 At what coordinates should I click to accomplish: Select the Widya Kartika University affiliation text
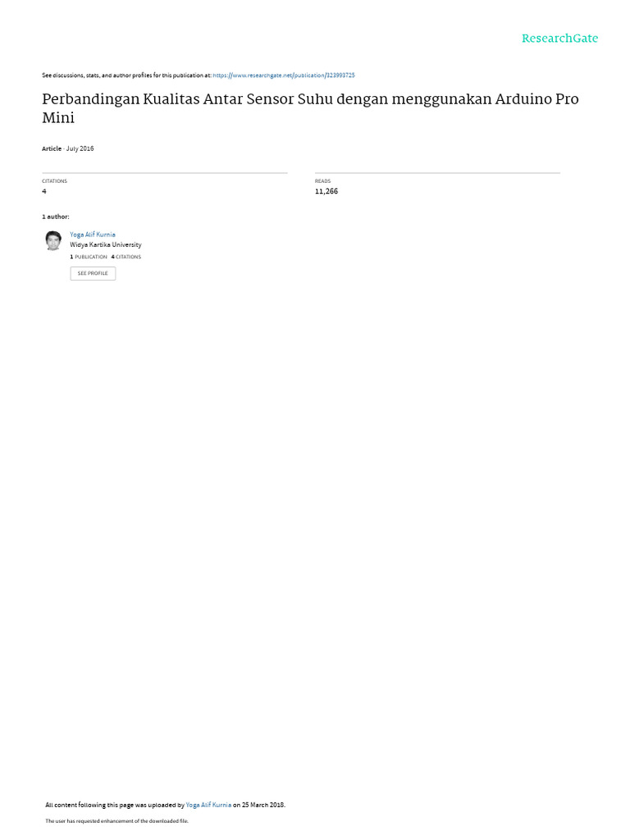(106, 244)
